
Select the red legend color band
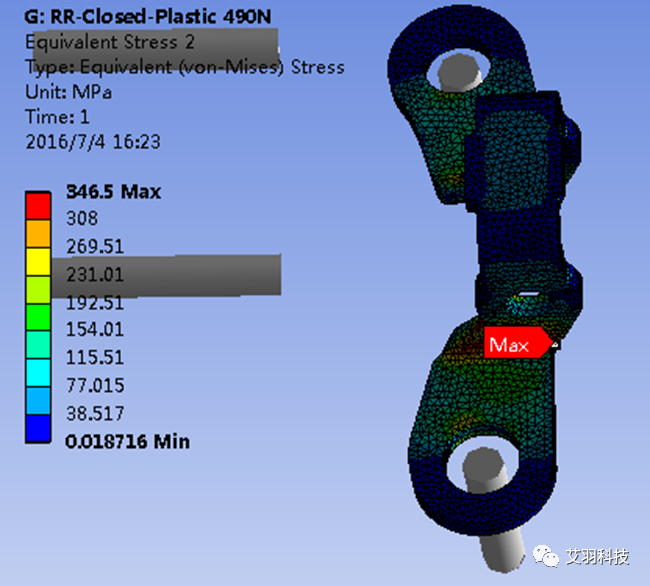[38, 206]
